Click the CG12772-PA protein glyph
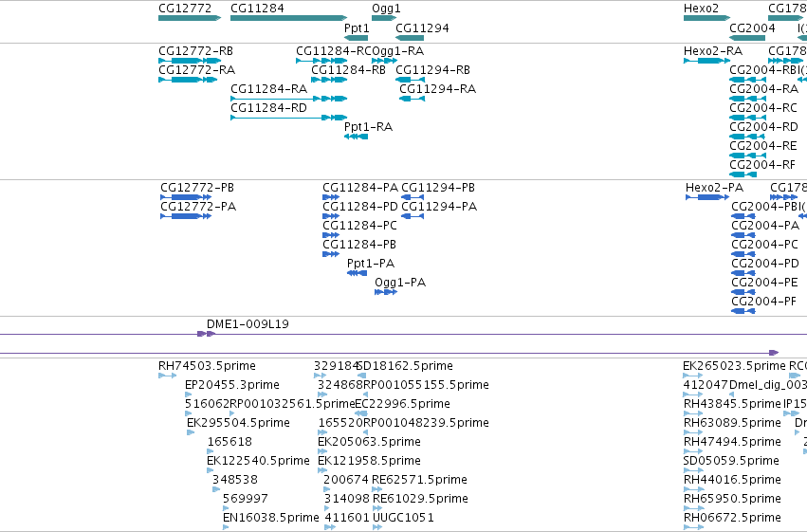Image resolution: width=807 pixels, height=532 pixels. [186, 216]
